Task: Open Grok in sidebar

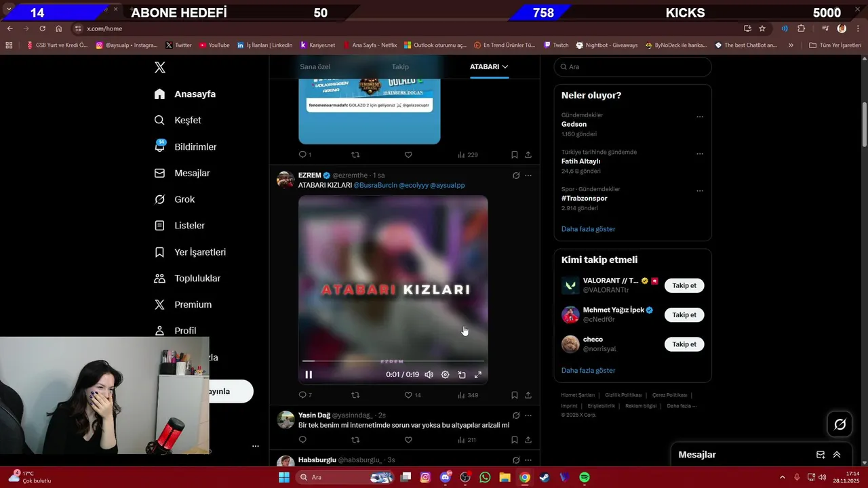Action: coord(174,199)
